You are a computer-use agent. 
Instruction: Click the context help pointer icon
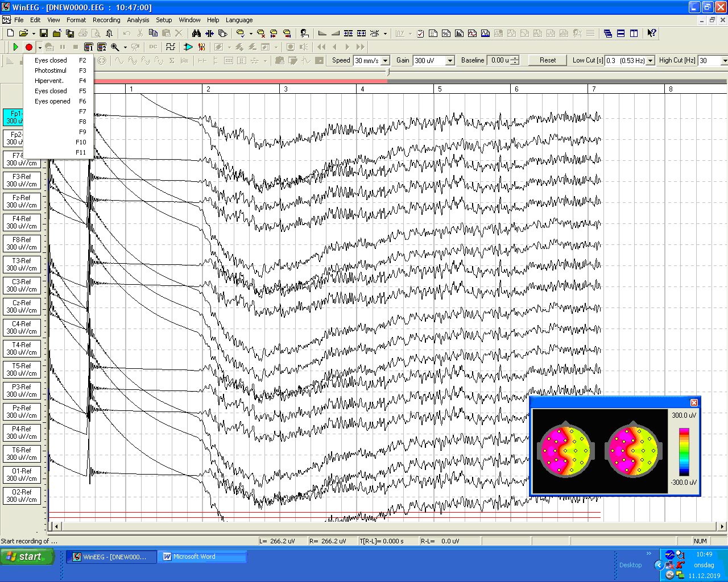(x=652, y=34)
